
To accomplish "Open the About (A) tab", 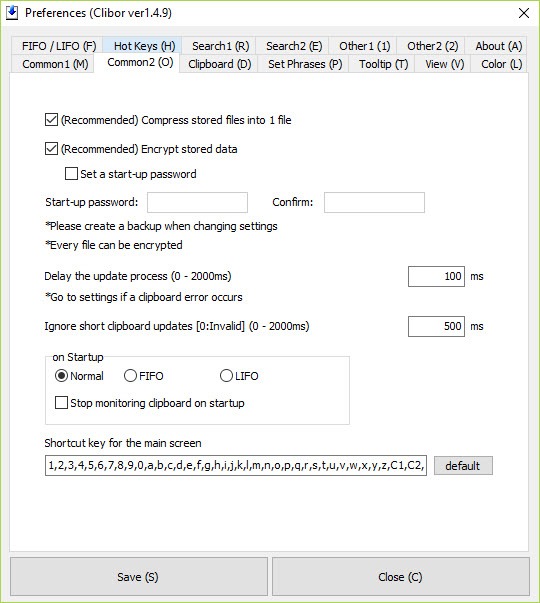I will click(498, 46).
